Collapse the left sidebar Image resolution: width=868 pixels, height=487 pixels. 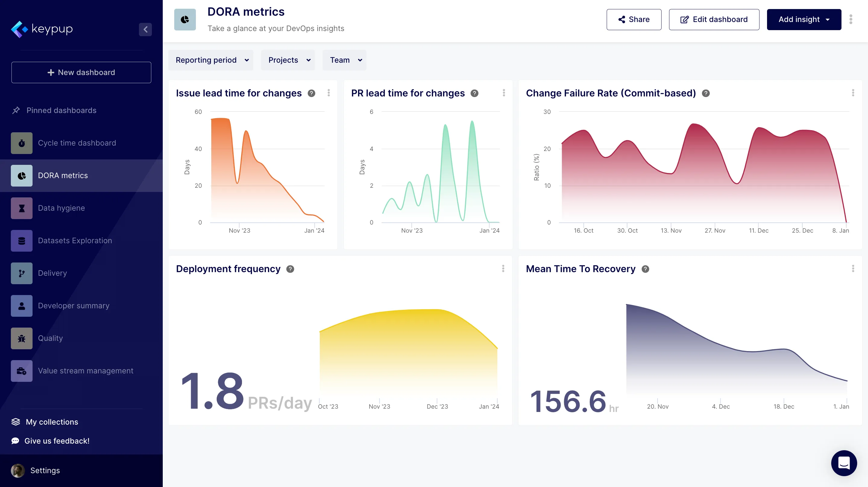click(x=145, y=29)
